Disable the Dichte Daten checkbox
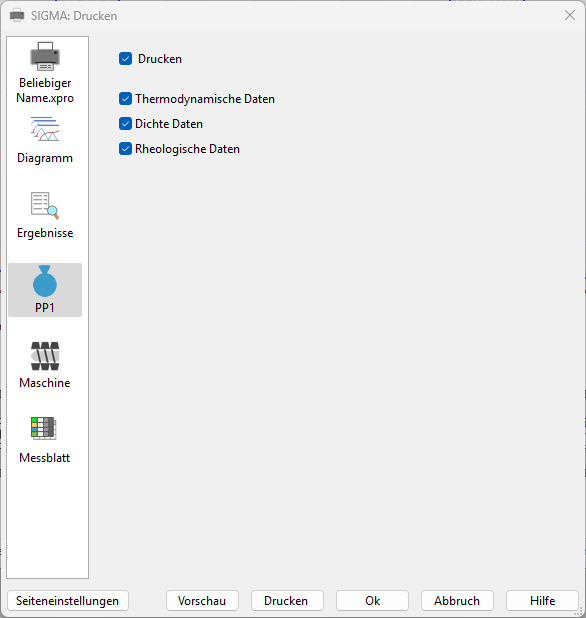 point(125,124)
